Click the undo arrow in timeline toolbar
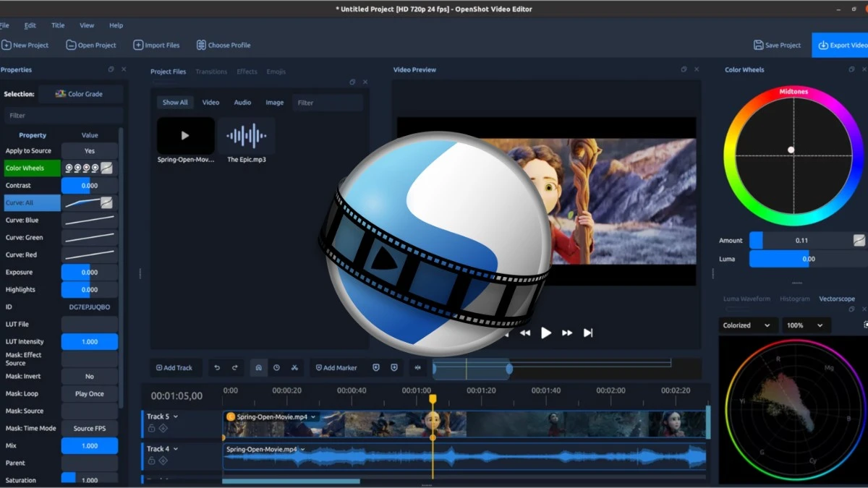Screen dimensions: 868x488 click(217, 368)
